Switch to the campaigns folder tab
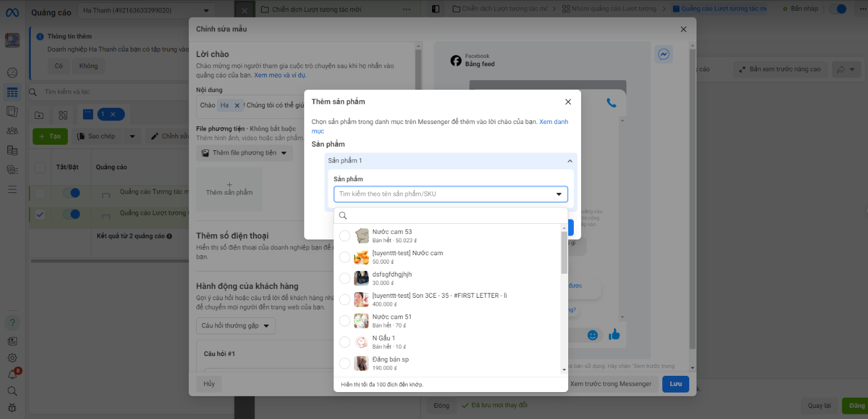The height and width of the screenshot is (419, 868). (39, 115)
